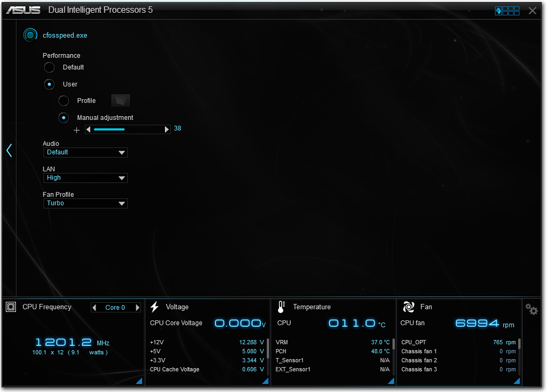Click the CPU Frequency panel title

click(x=47, y=307)
